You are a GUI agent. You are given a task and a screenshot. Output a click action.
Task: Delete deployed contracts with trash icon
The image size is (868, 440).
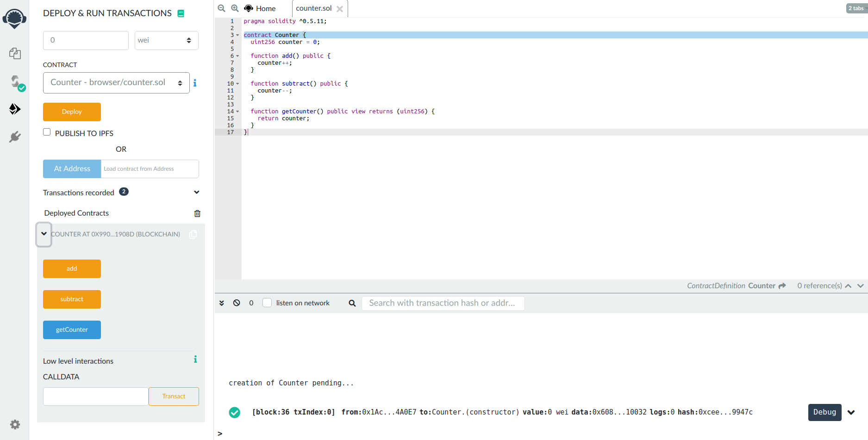(x=197, y=213)
